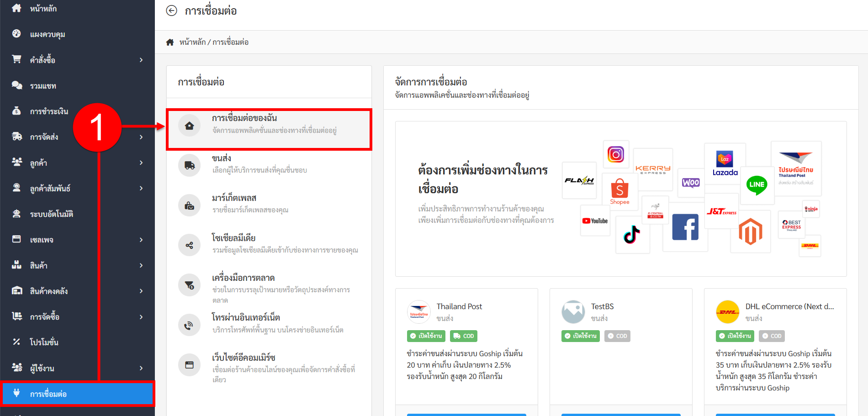
Task: Click the เว็บไซต์อีคอมเมิร์ซ browser window icon
Action: (x=189, y=365)
